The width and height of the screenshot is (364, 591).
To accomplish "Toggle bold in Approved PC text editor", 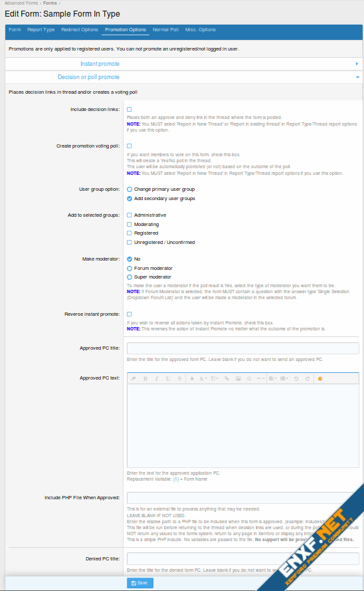I will pyautogui.click(x=145, y=378).
